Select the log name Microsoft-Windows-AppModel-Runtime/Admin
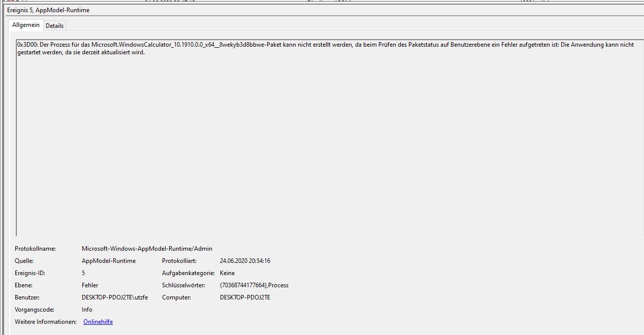The image size is (644, 335). [147, 249]
